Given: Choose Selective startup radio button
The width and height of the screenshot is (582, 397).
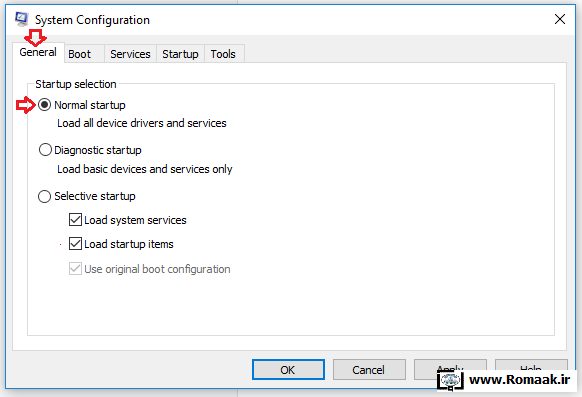Looking at the screenshot, I should point(45,196).
